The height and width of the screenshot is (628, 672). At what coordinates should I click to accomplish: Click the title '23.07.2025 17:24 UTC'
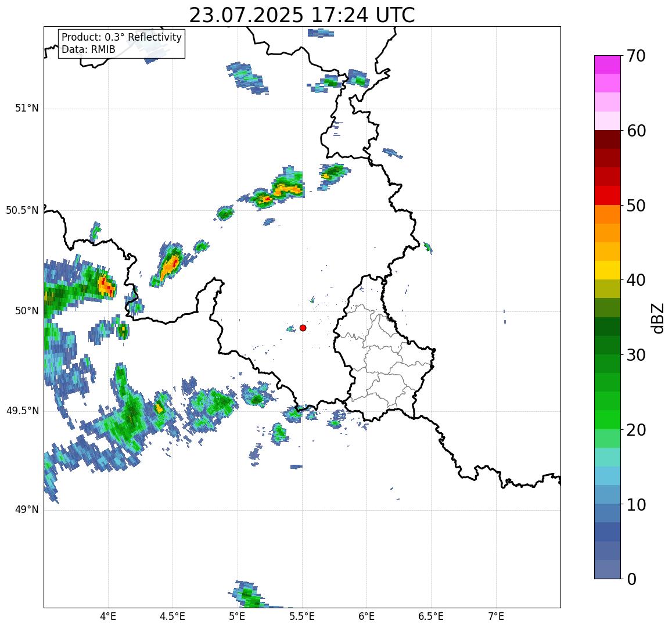pyautogui.click(x=302, y=16)
